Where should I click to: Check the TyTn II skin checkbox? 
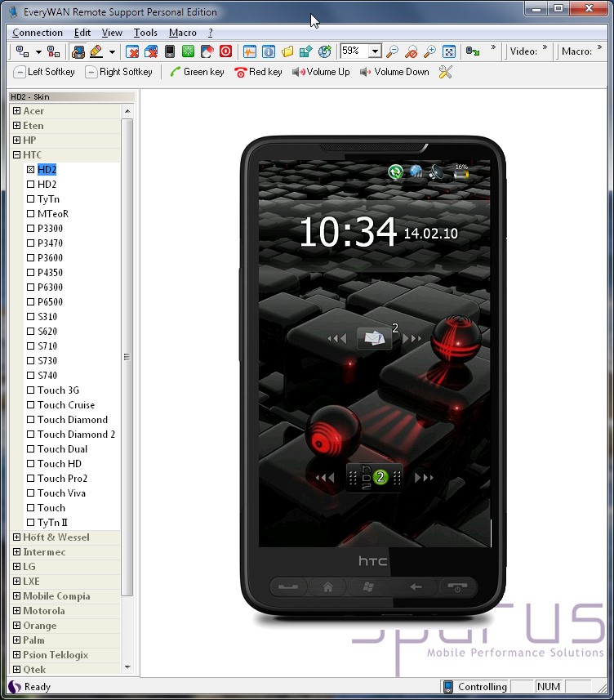point(30,522)
